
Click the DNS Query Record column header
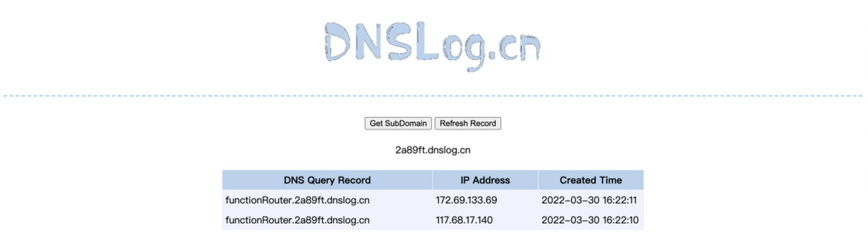click(327, 180)
